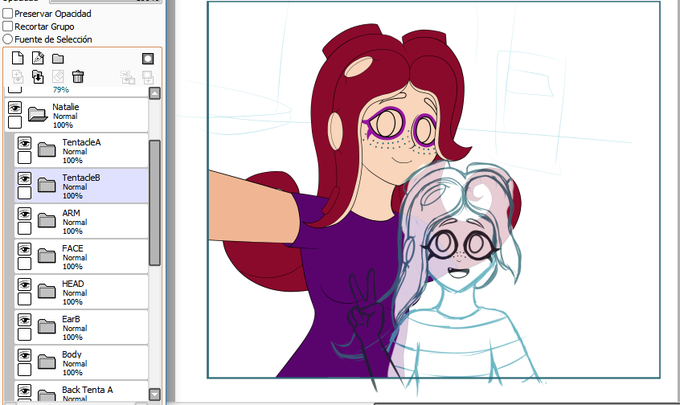Screen dimensions: 680x405
Task: Select Fuente de Selección radio option
Action: coord(8,39)
